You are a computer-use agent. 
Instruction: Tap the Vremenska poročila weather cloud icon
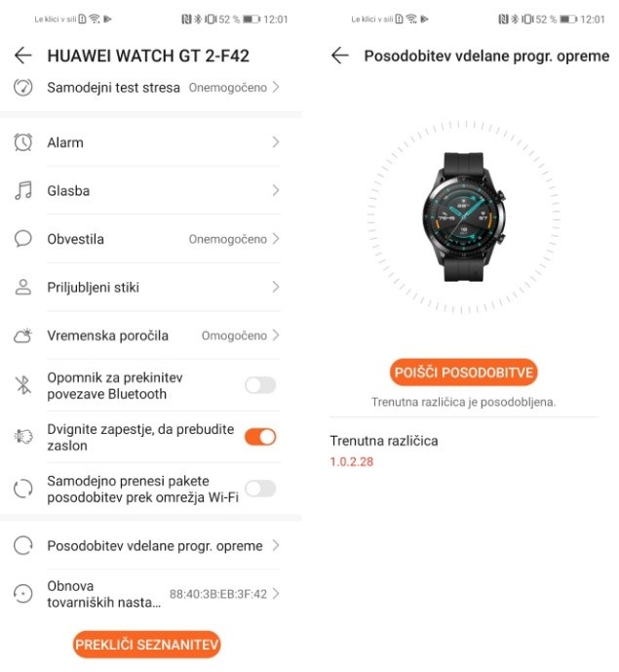(23, 336)
